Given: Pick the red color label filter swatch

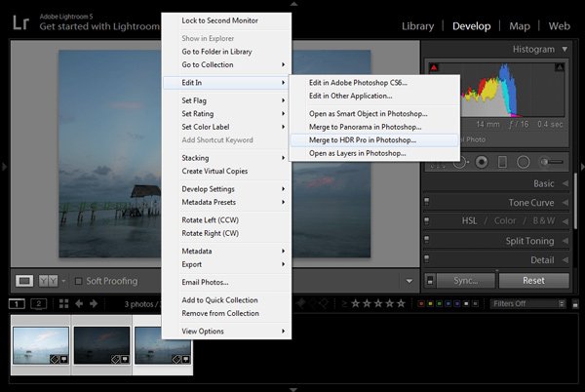Looking at the screenshot, I should coord(419,304).
